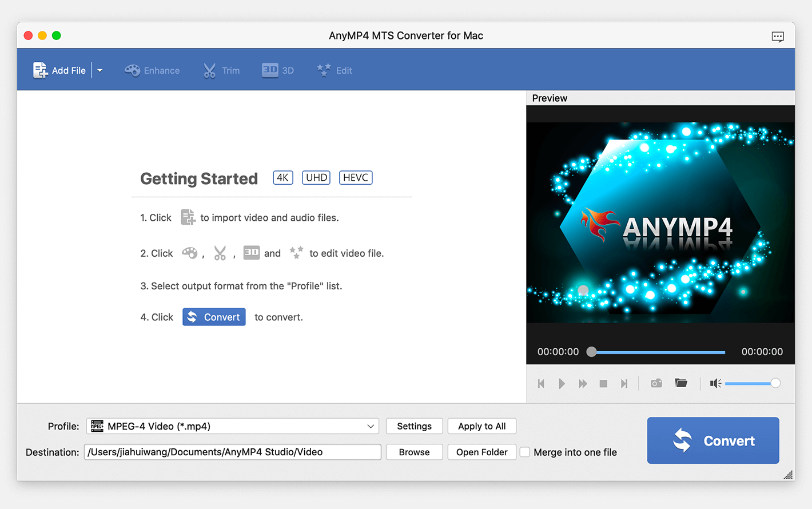The height and width of the screenshot is (509, 812).
Task: Click the large blue Convert button
Action: (x=713, y=440)
